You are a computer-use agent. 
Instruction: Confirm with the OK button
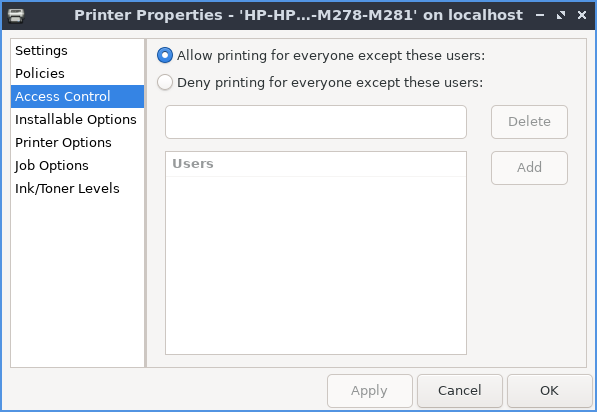point(549,391)
